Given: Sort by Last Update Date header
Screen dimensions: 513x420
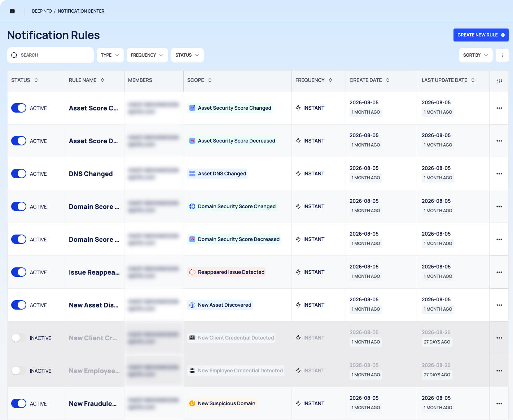Looking at the screenshot, I should 448,80.
